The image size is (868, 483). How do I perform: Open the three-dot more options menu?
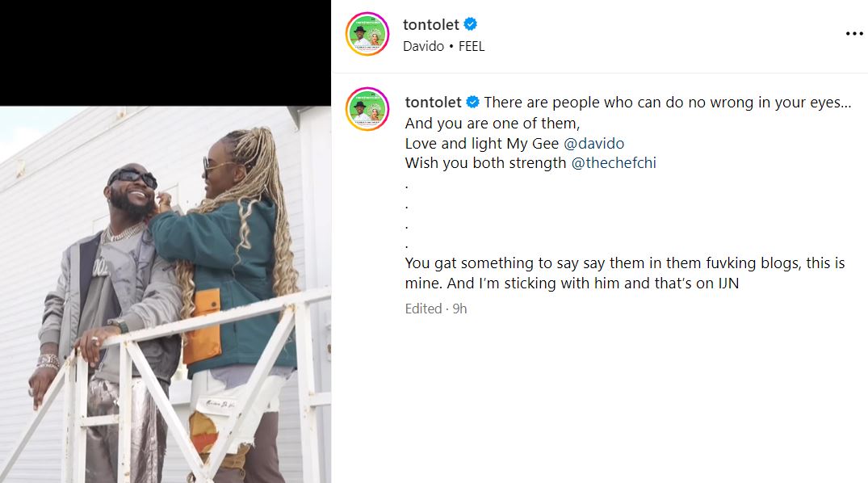[853, 34]
